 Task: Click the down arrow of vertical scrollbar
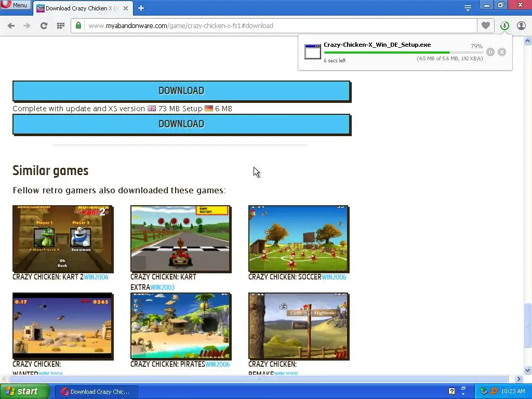528,370
